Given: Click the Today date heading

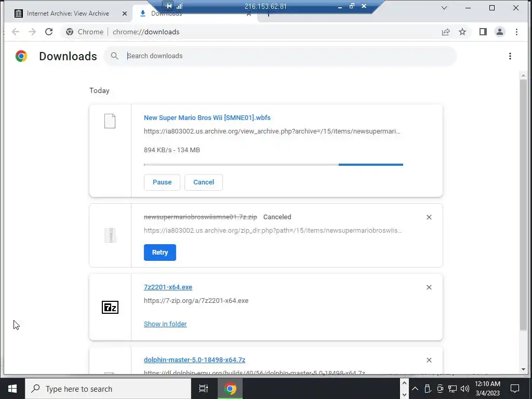Looking at the screenshot, I should click(x=99, y=90).
